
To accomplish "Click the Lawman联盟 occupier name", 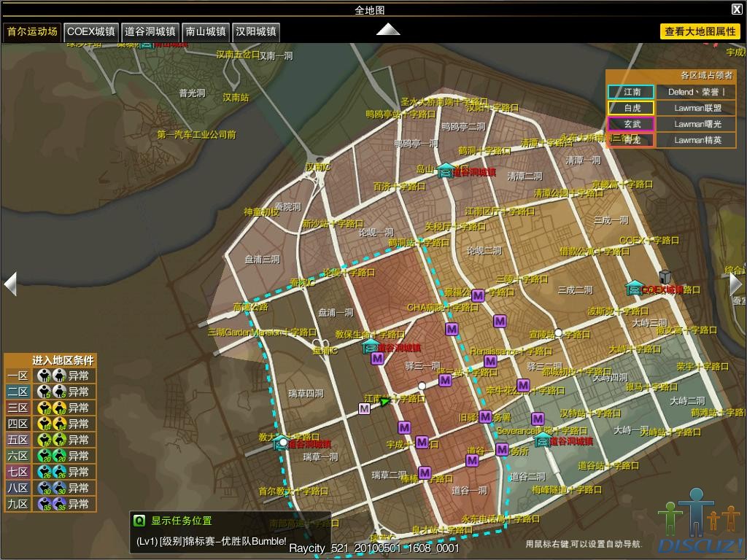I will tap(697, 108).
